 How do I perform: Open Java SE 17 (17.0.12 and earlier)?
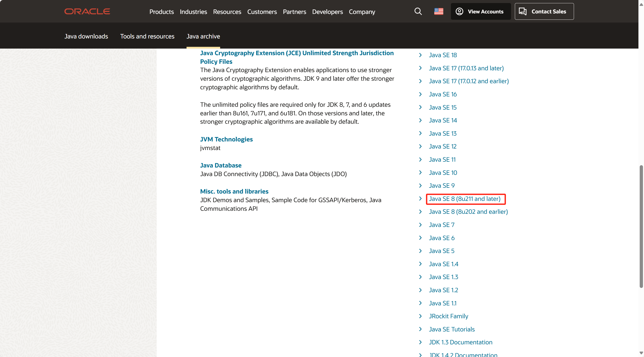469,81
